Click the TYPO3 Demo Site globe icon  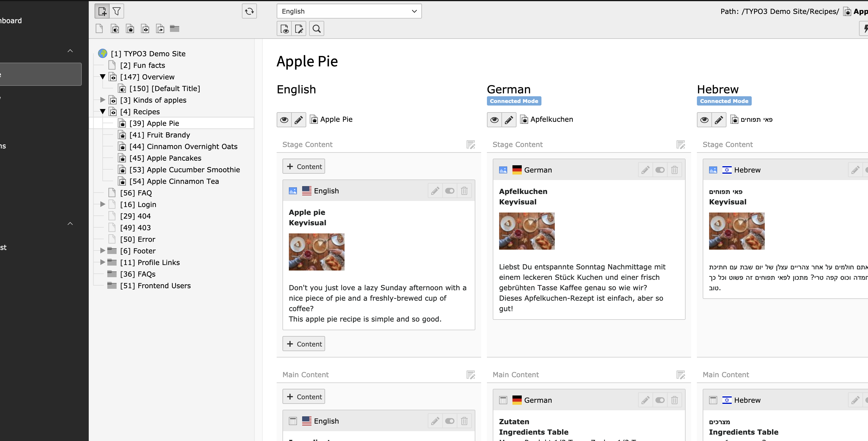[102, 53]
